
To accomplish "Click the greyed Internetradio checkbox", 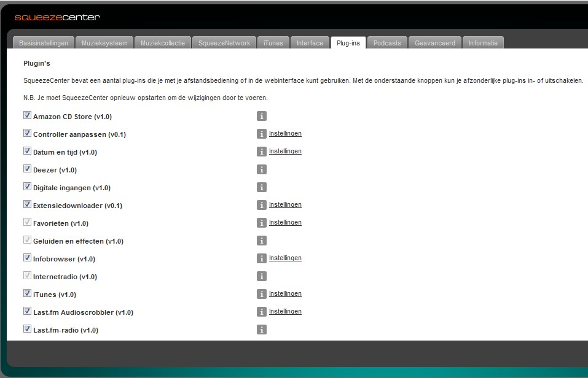I will 27,276.
